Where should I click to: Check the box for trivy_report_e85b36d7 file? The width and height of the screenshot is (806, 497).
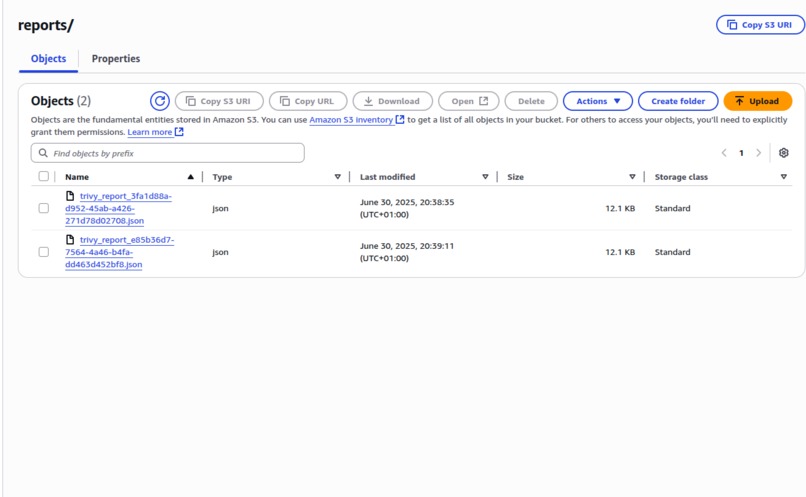pos(44,252)
